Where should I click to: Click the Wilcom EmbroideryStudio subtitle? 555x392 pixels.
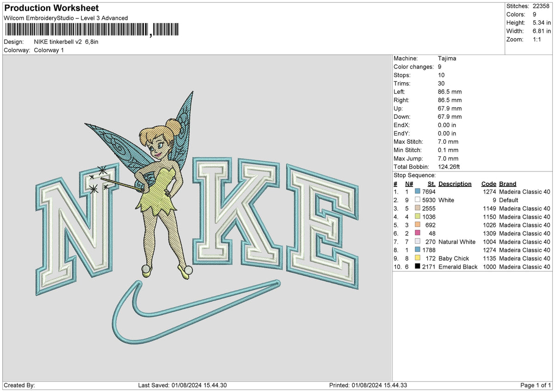[66, 18]
